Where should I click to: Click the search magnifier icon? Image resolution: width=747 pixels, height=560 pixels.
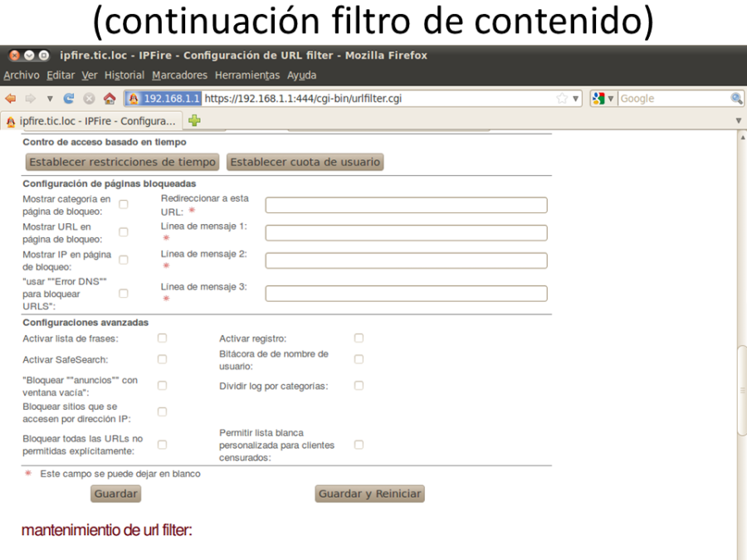coord(734,98)
